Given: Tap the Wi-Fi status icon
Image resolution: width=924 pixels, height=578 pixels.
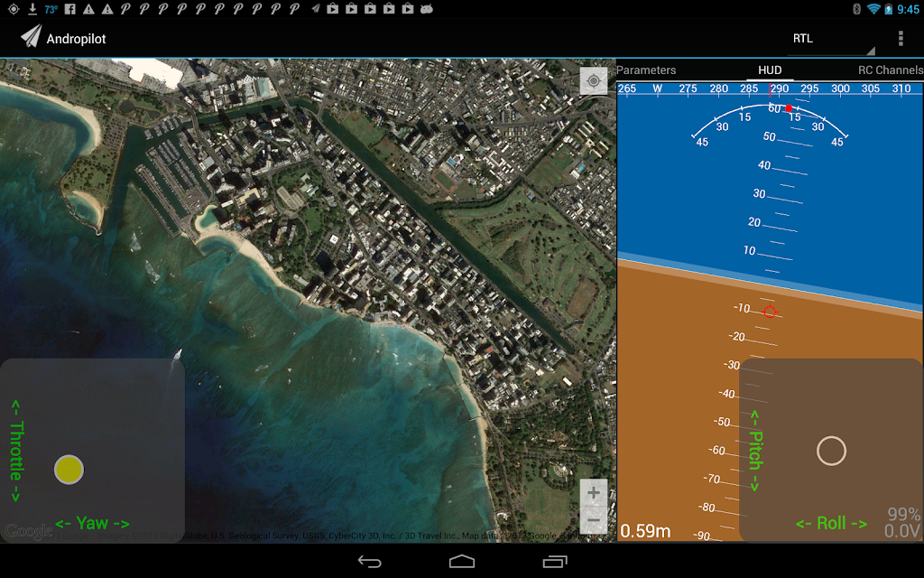Looking at the screenshot, I should coord(873,9).
